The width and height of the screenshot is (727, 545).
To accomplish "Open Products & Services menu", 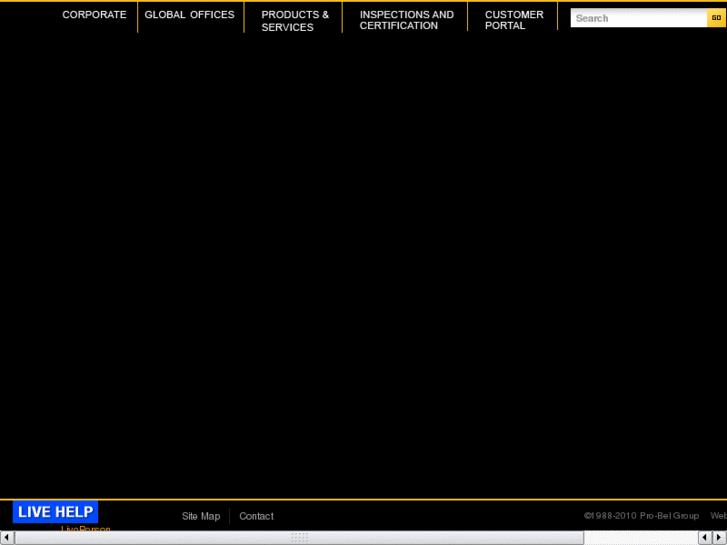I will [x=295, y=21].
